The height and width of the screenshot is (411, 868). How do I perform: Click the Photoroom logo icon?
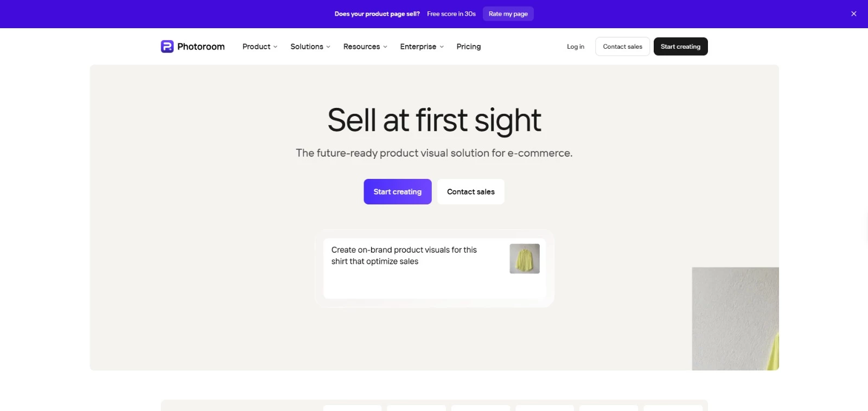(167, 47)
